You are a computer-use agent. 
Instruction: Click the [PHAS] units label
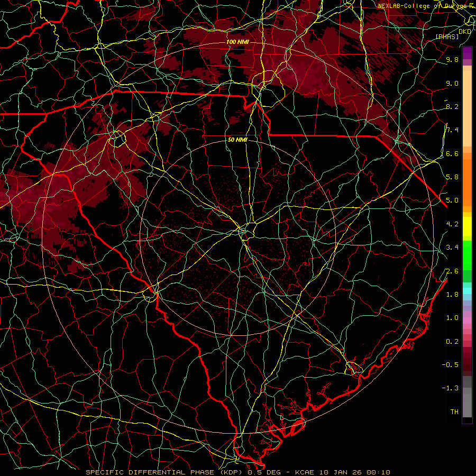tap(447, 36)
